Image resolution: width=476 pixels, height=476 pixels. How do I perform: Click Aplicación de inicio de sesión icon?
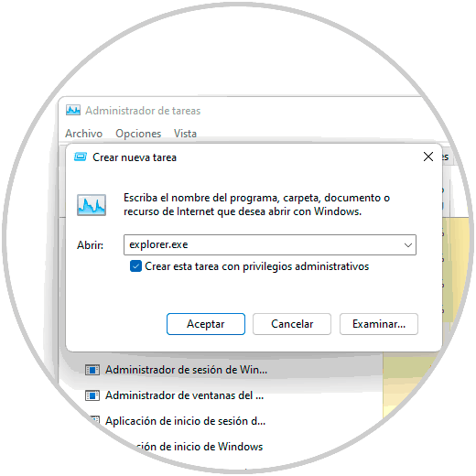(x=94, y=421)
